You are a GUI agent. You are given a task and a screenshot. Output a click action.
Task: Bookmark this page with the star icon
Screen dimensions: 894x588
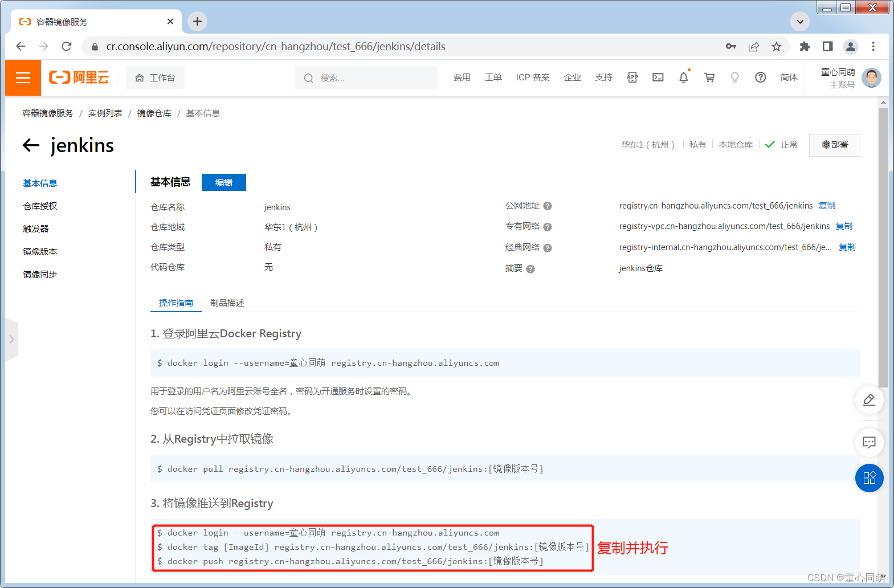click(x=777, y=46)
